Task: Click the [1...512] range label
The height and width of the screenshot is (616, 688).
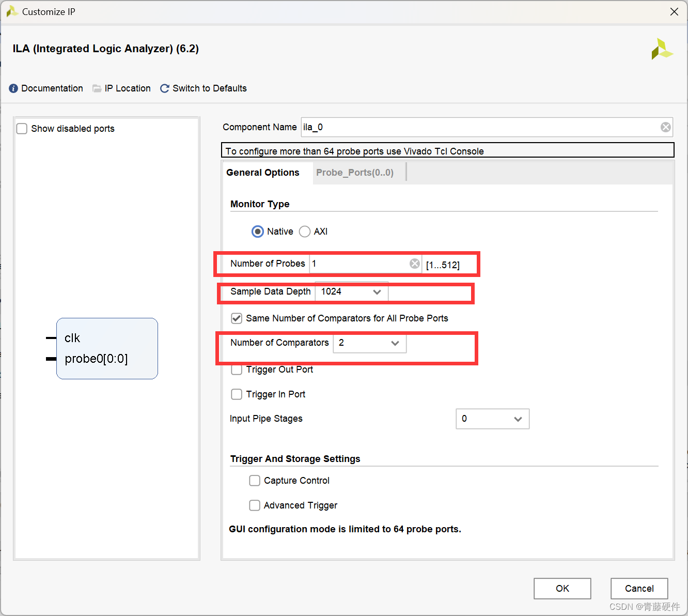Action: click(x=443, y=265)
